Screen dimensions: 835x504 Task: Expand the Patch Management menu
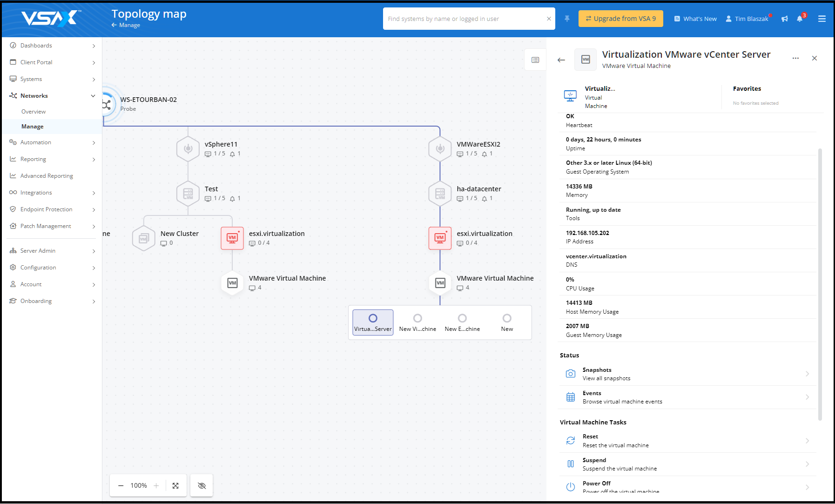[52, 226]
